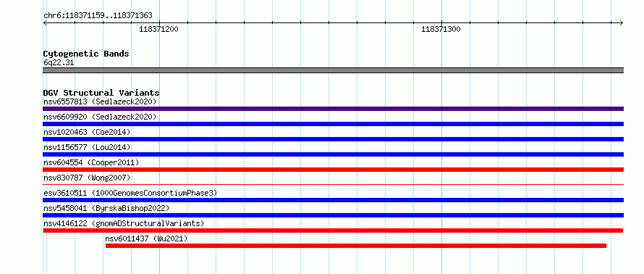
Task: Click the nsv6557813 (Sedlazeck2020) label
Action: tap(100, 101)
